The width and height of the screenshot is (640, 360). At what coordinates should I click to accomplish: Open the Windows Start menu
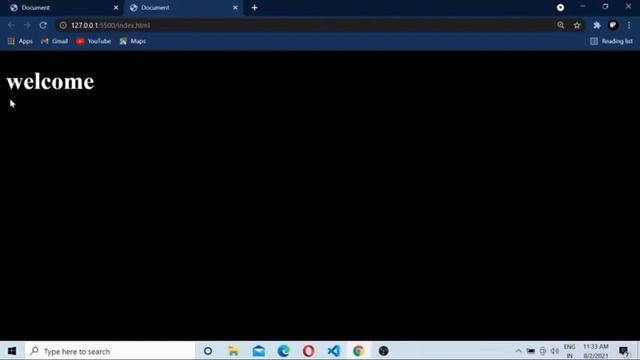click(x=12, y=351)
